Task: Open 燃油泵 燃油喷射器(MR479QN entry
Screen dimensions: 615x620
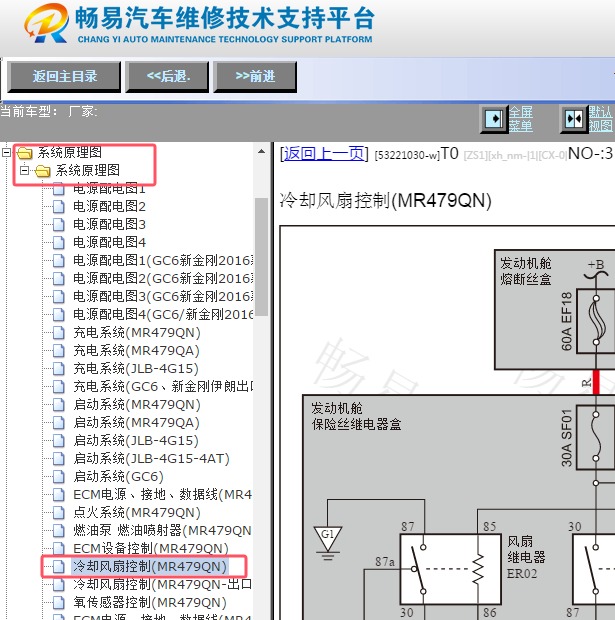Action: 162,531
